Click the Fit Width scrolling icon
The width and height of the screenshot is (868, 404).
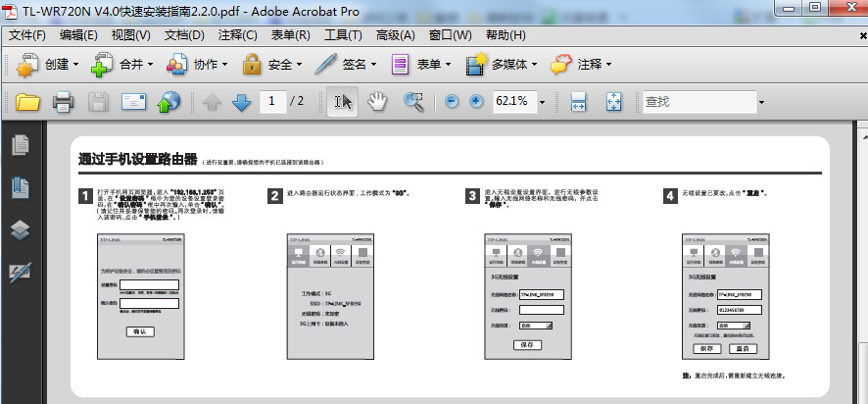click(x=578, y=102)
